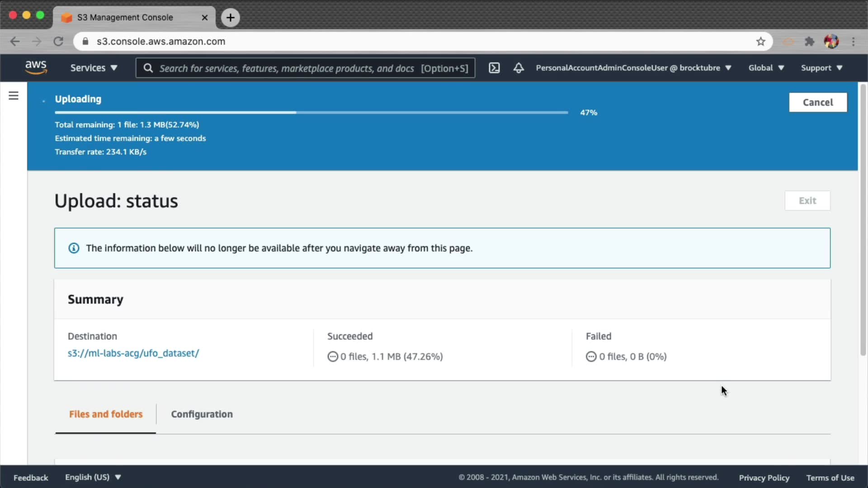
Task: Open a new browser tab
Action: click(231, 18)
